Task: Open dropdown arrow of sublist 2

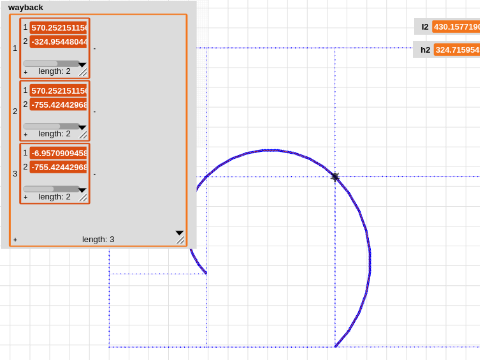Action: tap(82, 127)
